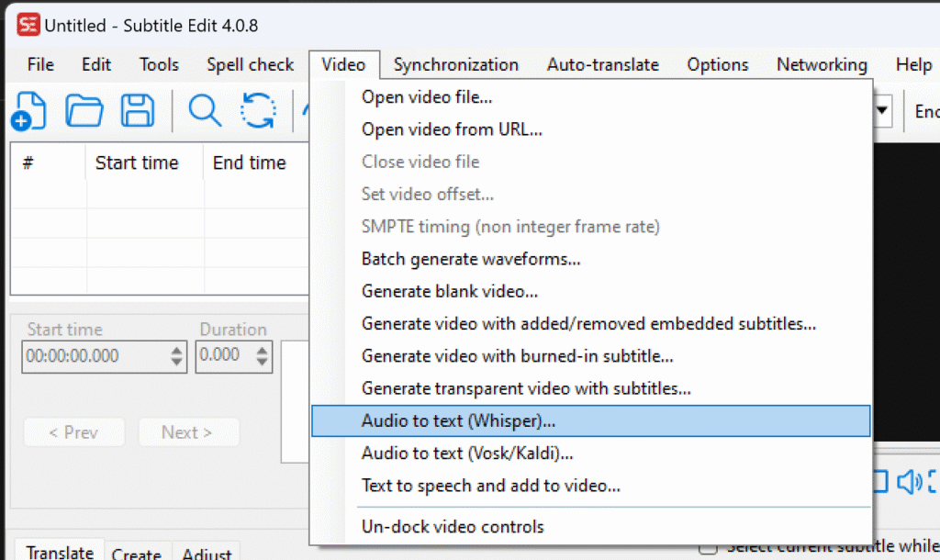Click the Replace circular arrows icon
This screenshot has height=560, width=940.
click(x=258, y=111)
